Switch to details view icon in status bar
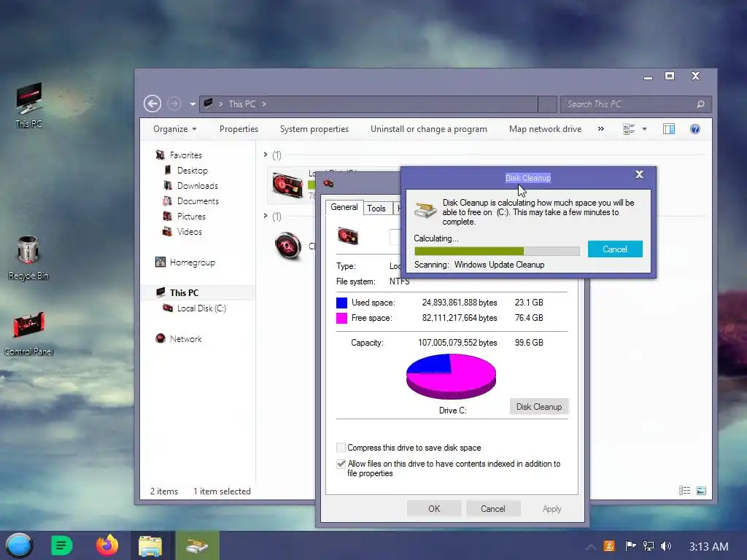 click(684, 491)
